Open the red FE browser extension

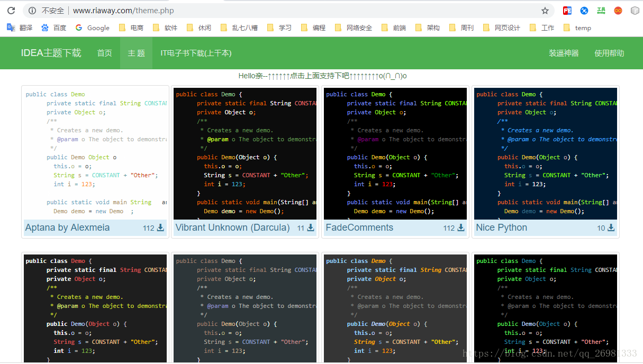pos(567,11)
